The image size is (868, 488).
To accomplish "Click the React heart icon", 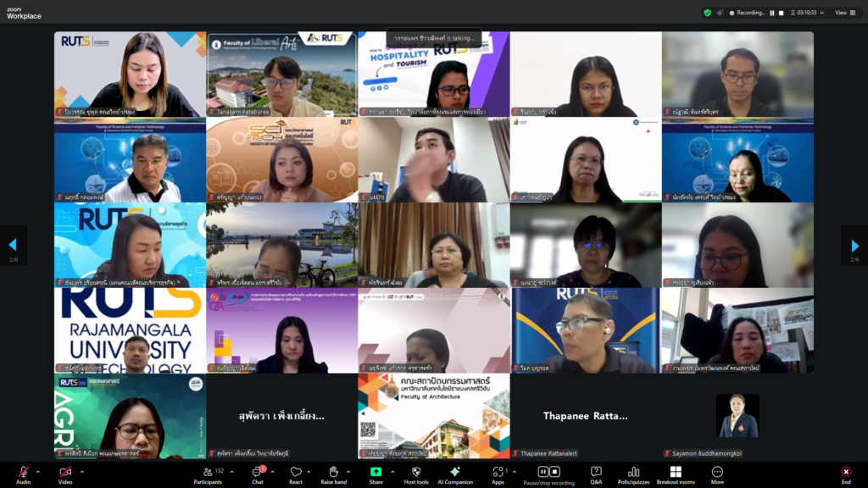I will pyautogui.click(x=296, y=472).
